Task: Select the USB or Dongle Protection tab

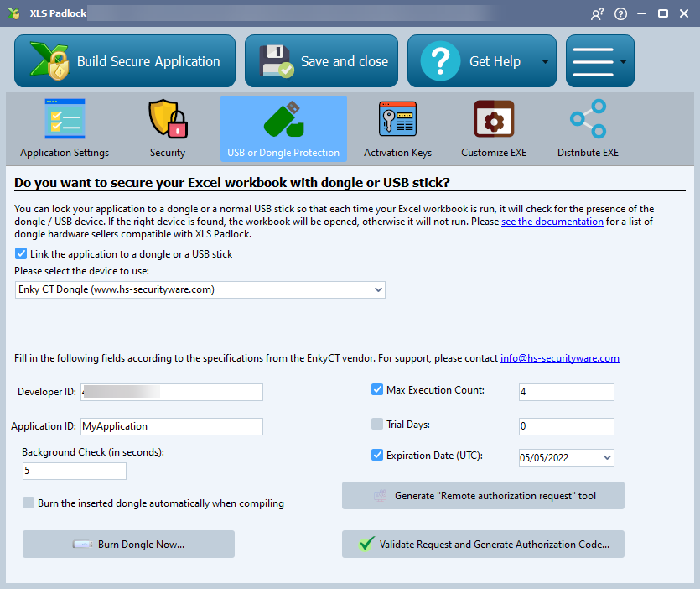Action: coord(283,128)
